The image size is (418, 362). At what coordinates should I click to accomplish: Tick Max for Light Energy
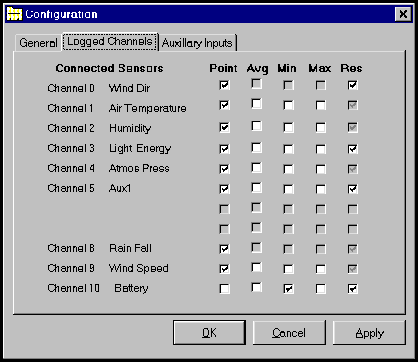[321, 149]
